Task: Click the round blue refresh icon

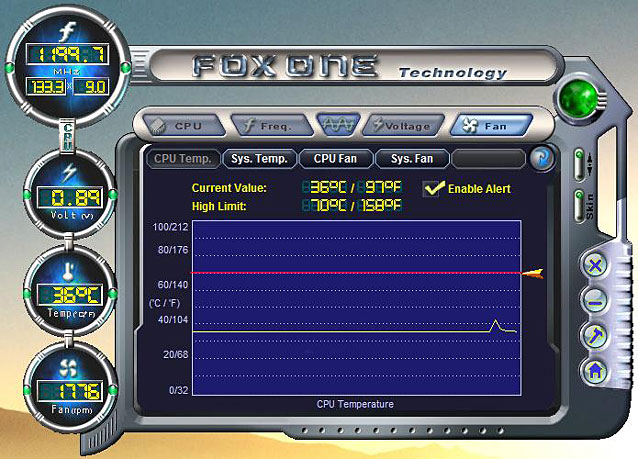Action: pos(543,158)
